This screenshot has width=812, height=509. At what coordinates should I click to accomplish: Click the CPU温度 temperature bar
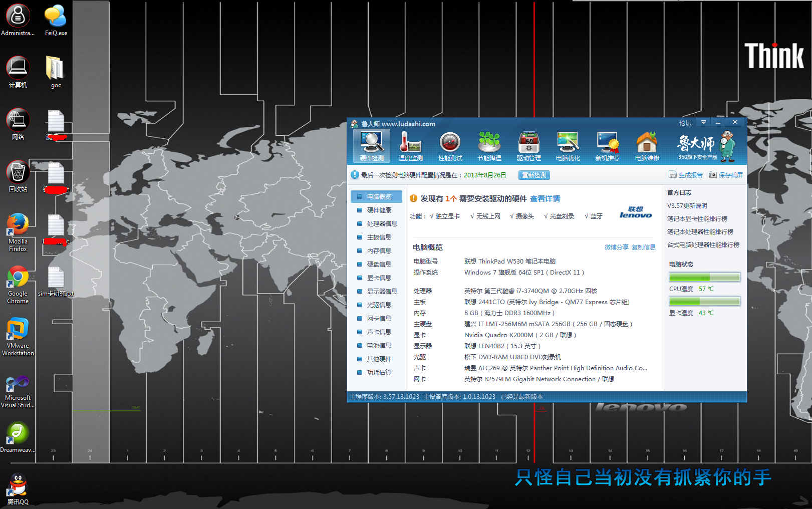705,277
